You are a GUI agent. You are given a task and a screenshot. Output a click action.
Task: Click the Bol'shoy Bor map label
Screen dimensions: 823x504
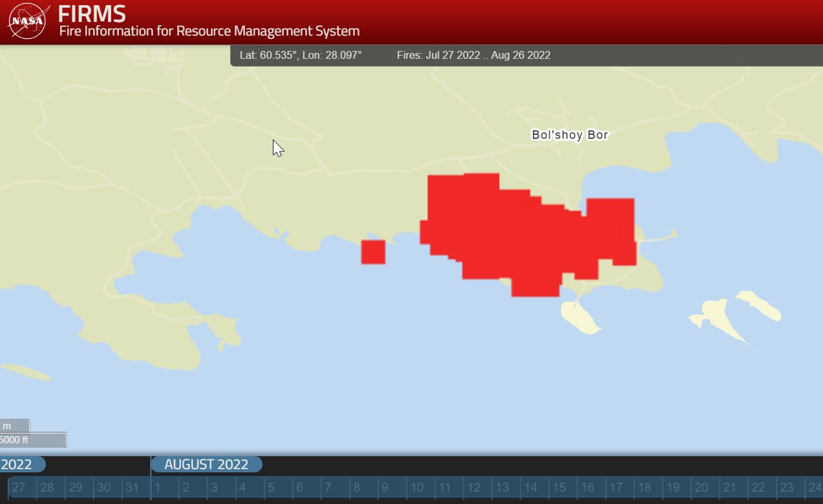click(570, 135)
